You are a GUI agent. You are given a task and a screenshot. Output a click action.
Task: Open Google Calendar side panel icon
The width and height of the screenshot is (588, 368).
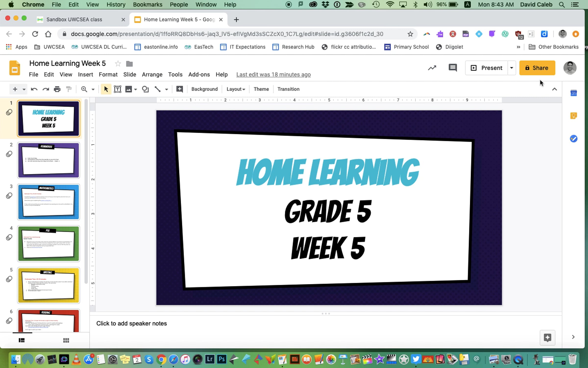click(x=573, y=93)
